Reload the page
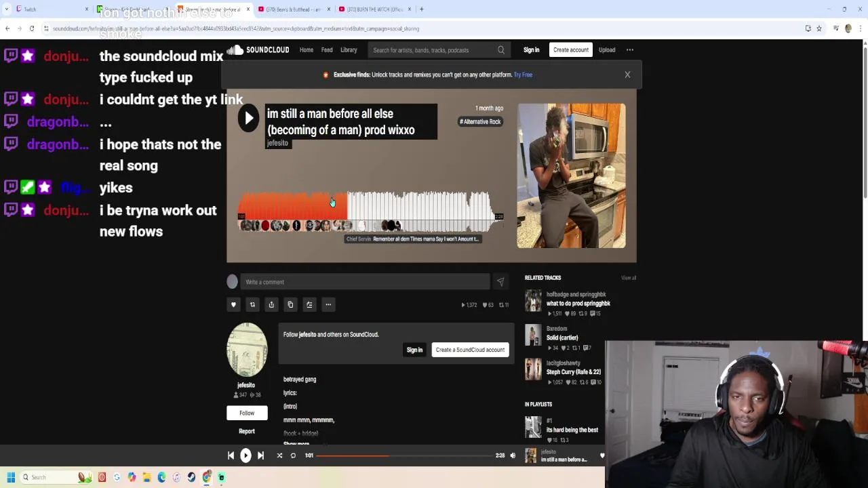This screenshot has height=488, width=868. point(31,28)
